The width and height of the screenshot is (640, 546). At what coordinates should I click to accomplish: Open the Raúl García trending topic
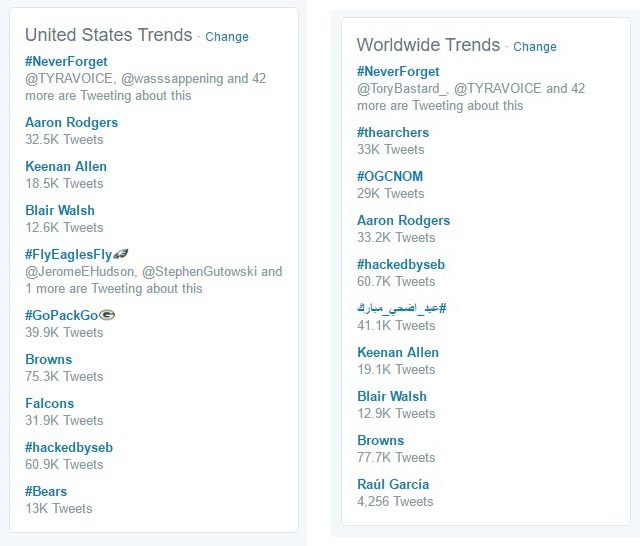393,485
